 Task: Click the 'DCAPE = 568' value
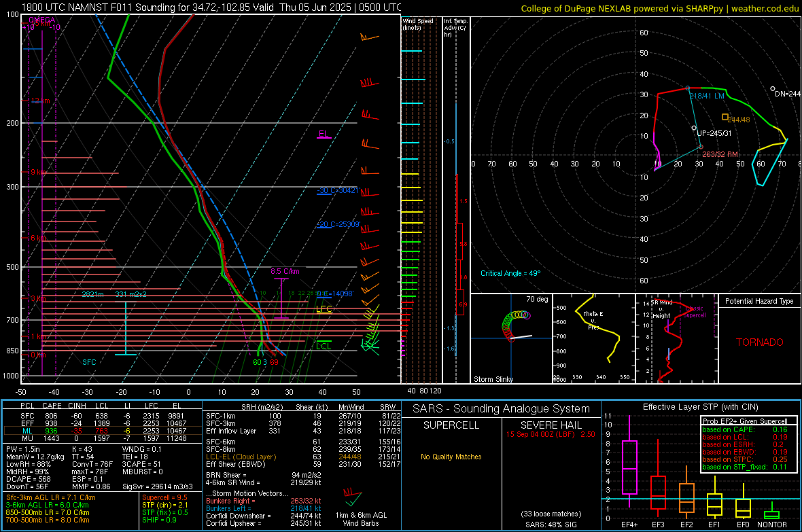pos(28,479)
